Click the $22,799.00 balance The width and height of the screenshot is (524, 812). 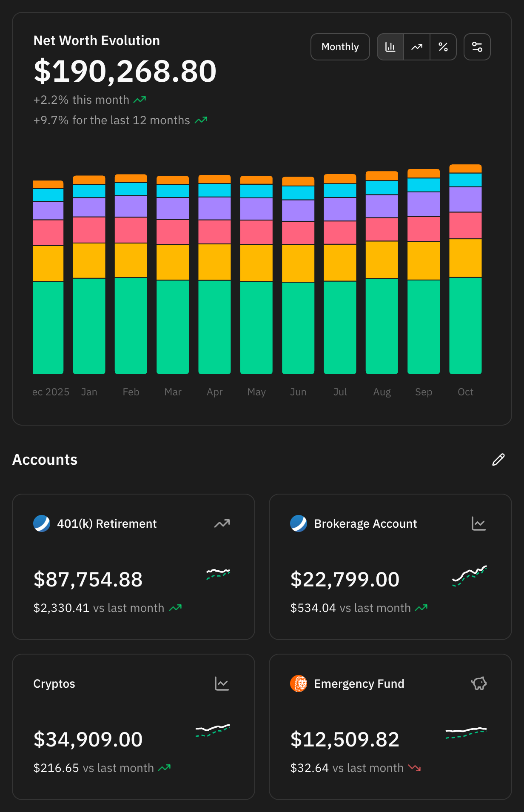(345, 579)
